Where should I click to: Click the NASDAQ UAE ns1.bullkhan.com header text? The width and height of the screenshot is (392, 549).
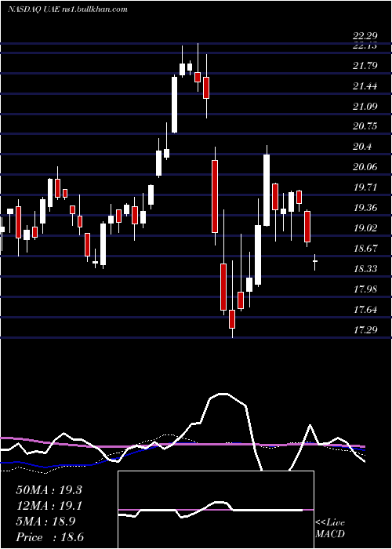tap(67, 9)
